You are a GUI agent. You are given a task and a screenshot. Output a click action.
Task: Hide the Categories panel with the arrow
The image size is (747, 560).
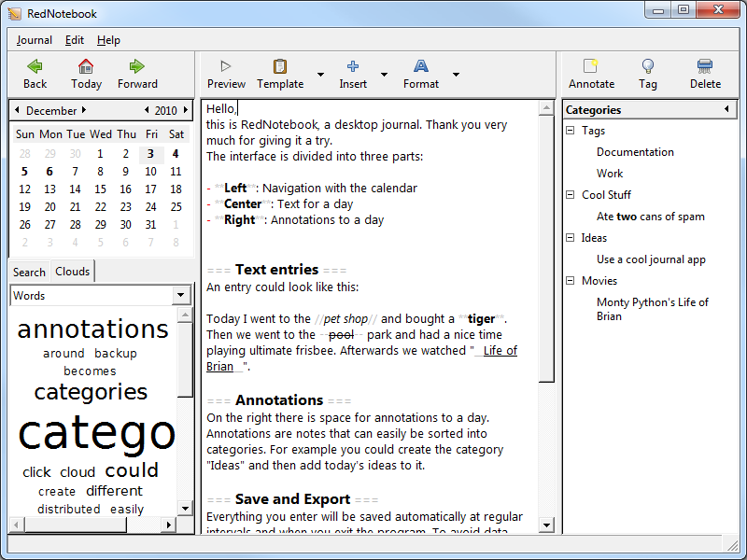tap(726, 109)
